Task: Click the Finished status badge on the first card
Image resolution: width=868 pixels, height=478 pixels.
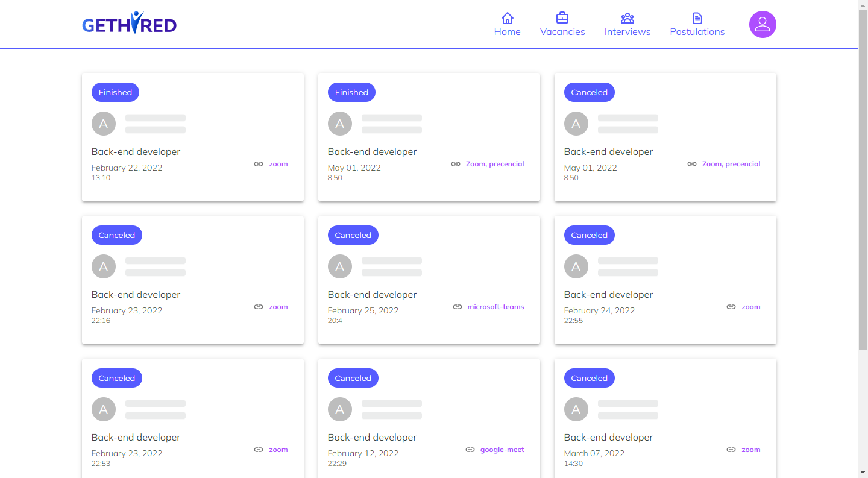Action: pyautogui.click(x=115, y=92)
